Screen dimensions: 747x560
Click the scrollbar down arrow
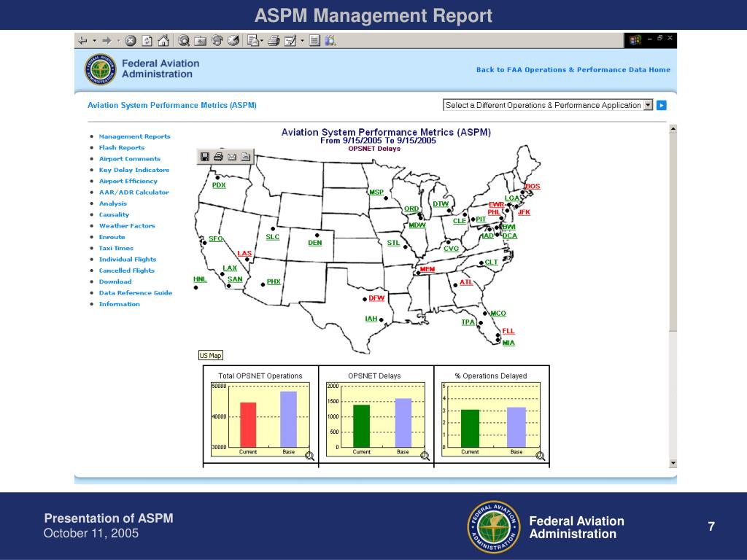[x=673, y=463]
